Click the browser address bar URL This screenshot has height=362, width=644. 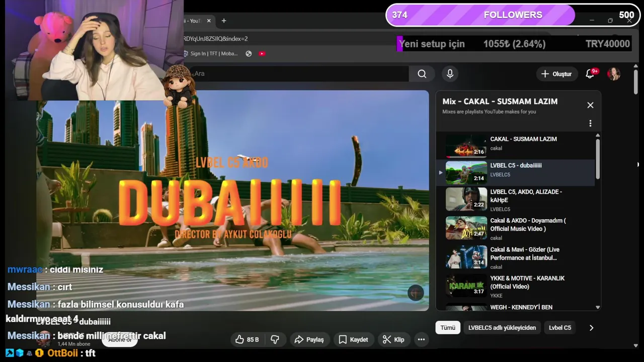pyautogui.click(x=215, y=39)
